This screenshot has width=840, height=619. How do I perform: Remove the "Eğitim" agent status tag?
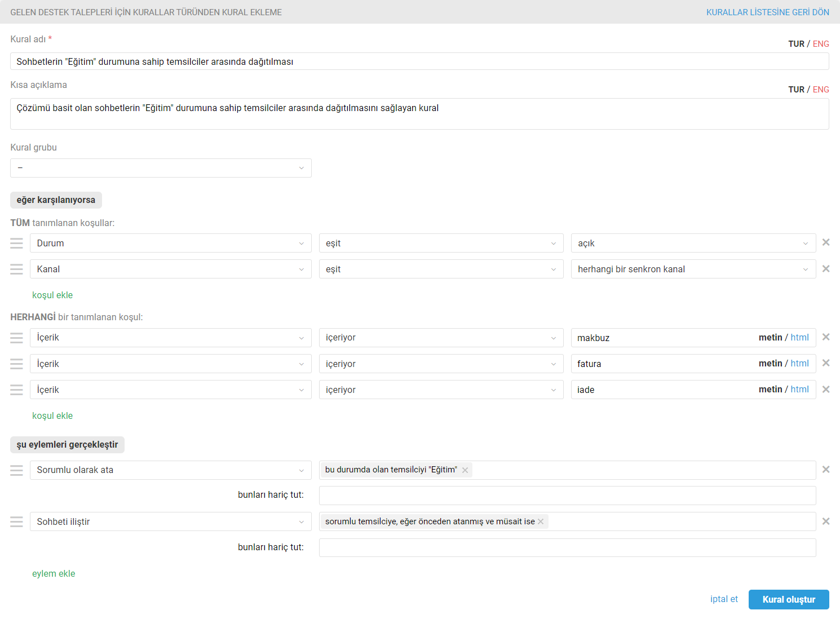pos(465,470)
